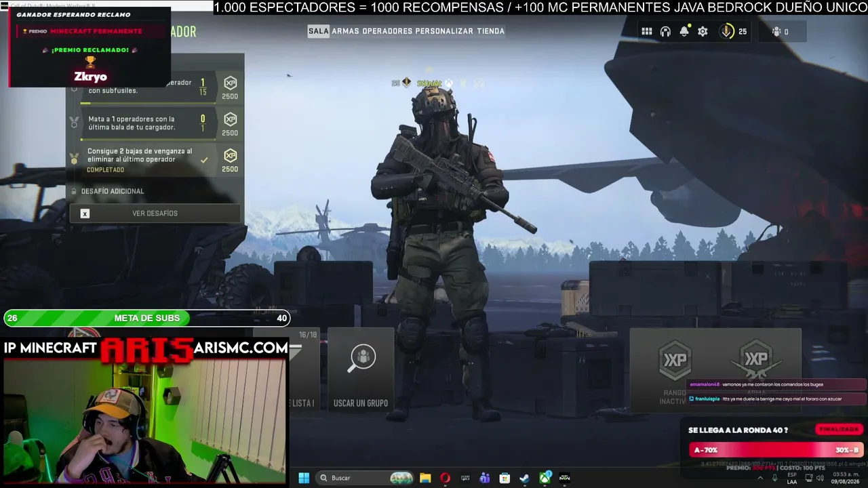Viewport: 868px width, 488px height.
Task: Click the rank emblem next to the player name
Action: 406,83
